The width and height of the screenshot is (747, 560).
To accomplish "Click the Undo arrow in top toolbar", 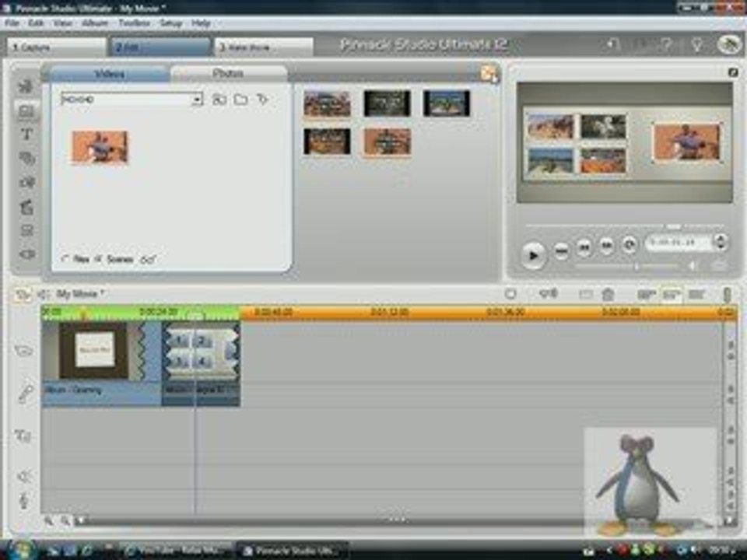I will click(x=612, y=45).
